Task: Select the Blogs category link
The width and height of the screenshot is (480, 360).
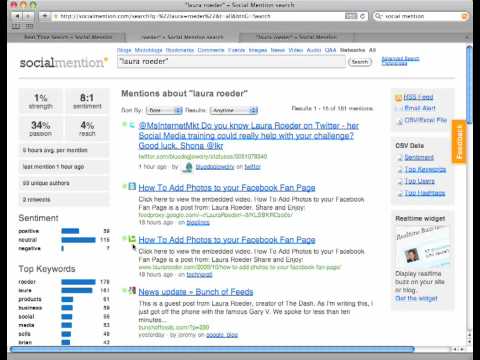Action: click(124, 50)
